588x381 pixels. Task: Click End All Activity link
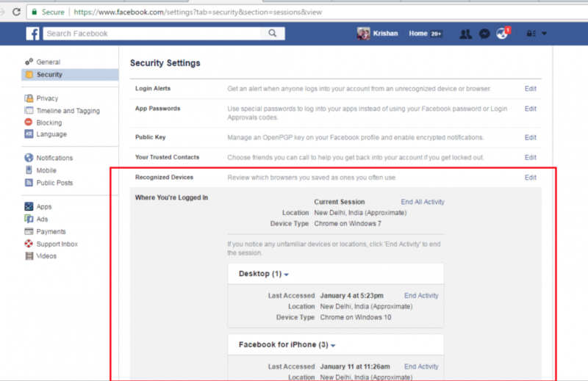pos(423,202)
